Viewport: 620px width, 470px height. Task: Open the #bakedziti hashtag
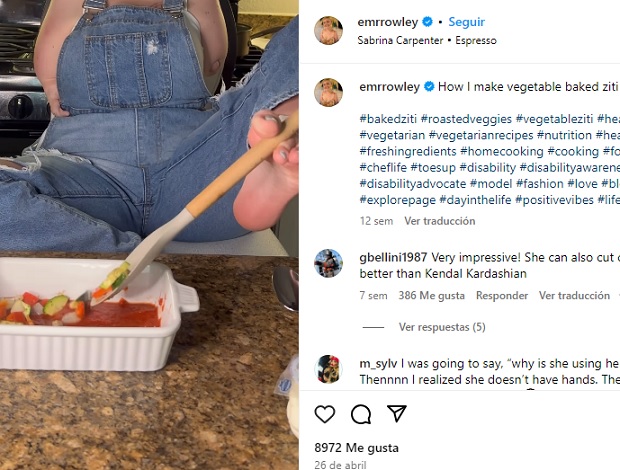(x=388, y=119)
